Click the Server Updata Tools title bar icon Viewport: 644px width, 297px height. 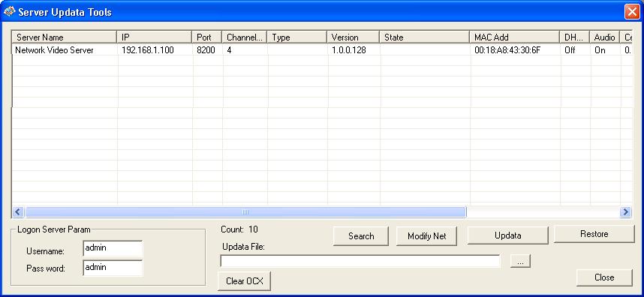pos(9,12)
